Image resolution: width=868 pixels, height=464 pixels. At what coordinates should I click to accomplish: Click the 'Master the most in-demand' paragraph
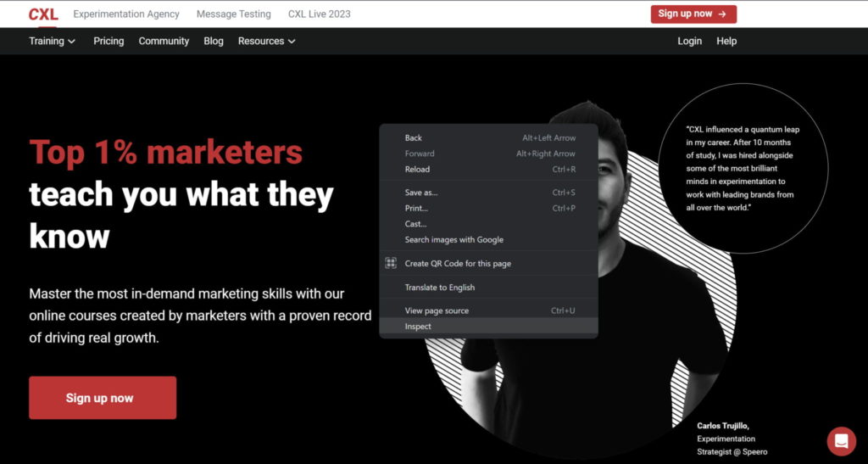[x=200, y=316]
